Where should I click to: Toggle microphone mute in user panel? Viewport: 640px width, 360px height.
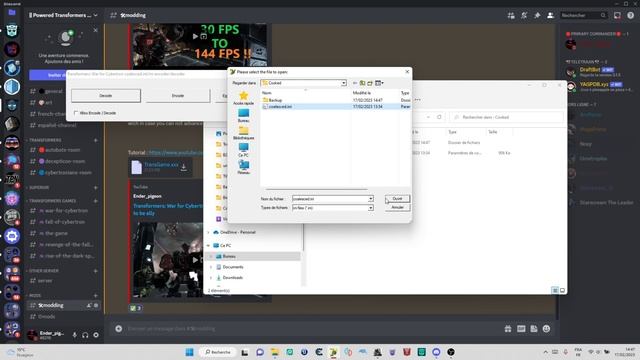point(74,335)
